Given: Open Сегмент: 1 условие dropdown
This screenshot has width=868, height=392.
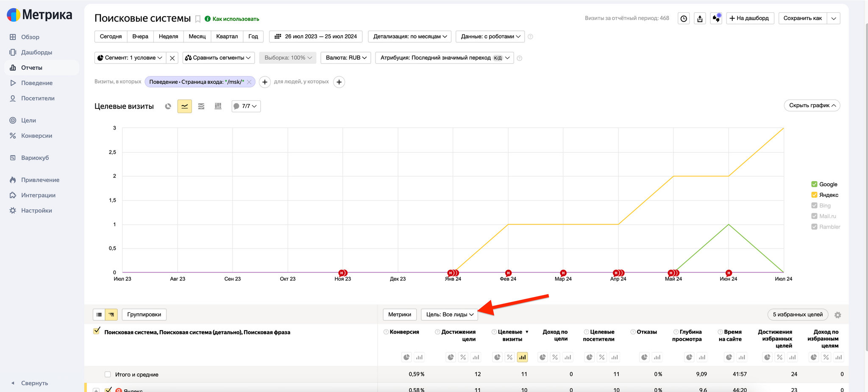Looking at the screenshot, I should tap(130, 58).
